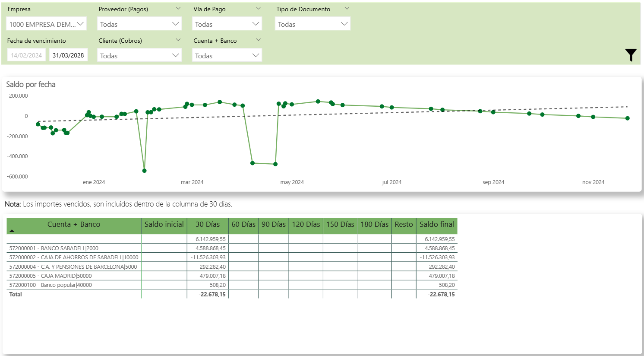Screen dimensions: 644x356
Task: Expand the Cliente (Cobros) header chevron
Action: 178,40
